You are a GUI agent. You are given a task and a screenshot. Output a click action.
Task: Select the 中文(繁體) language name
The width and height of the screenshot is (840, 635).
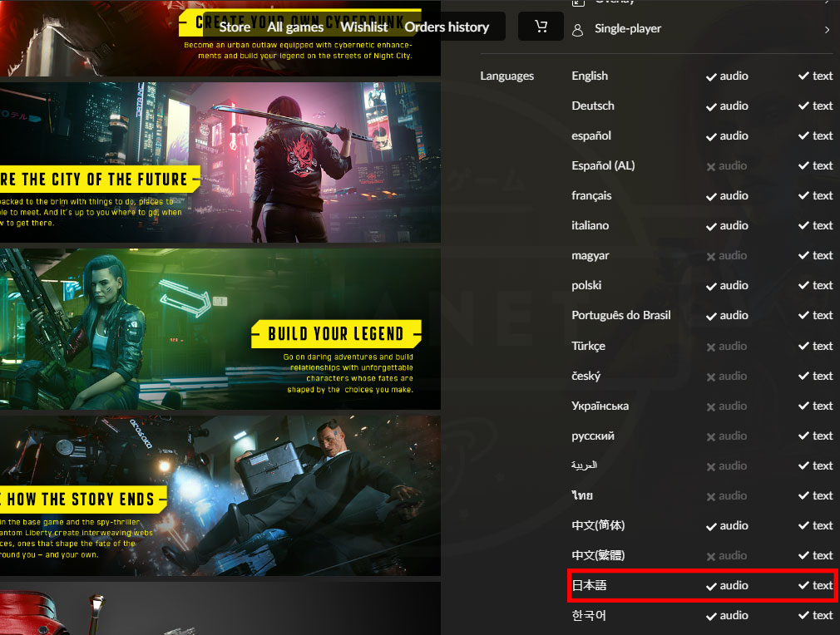coord(598,556)
